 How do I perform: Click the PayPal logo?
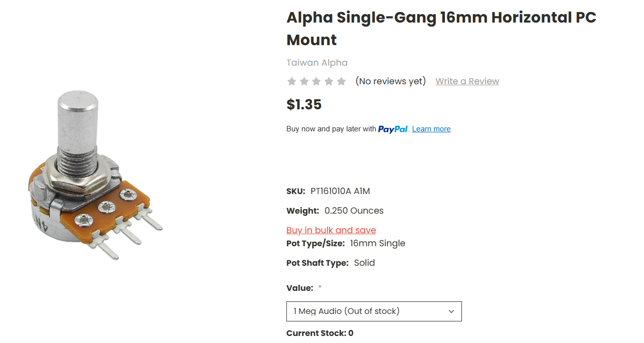tap(393, 129)
